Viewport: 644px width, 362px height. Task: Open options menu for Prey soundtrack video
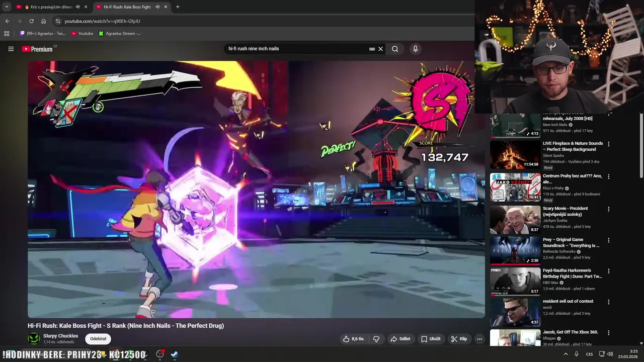(x=609, y=240)
